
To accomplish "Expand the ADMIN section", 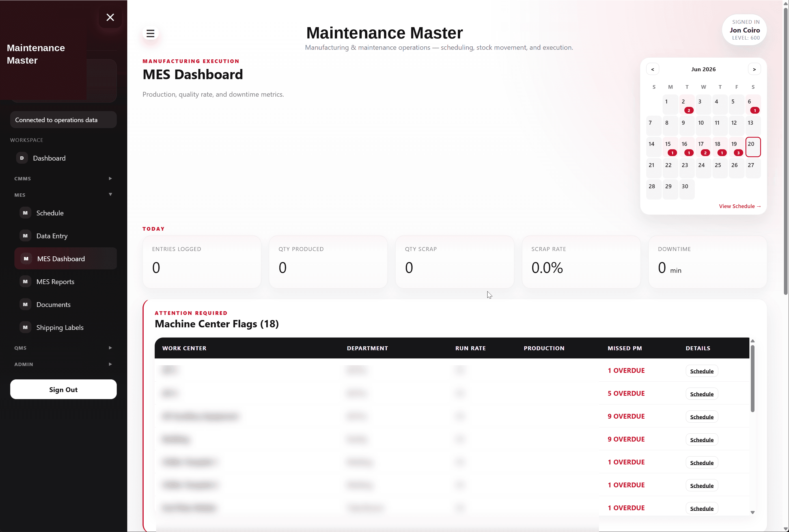I will [63, 364].
